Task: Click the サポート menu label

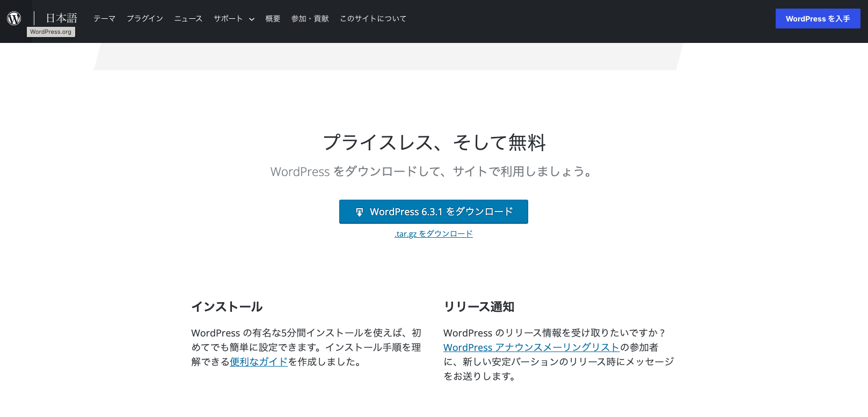Action: 228,19
